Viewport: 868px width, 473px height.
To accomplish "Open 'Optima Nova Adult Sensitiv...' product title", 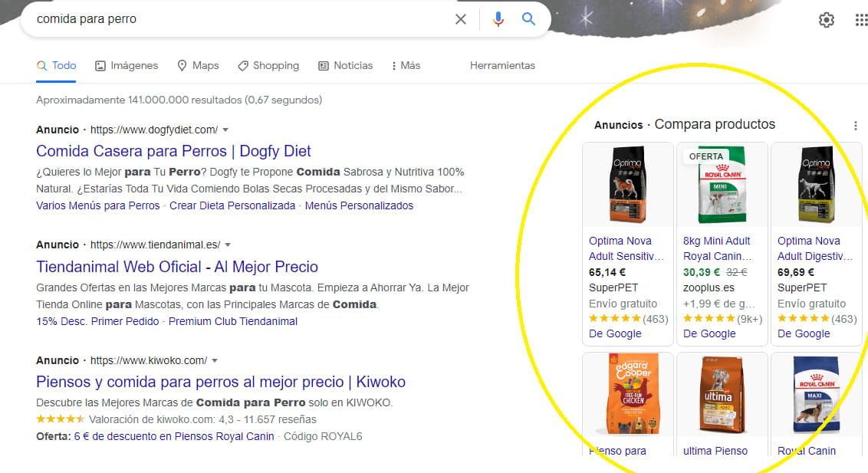I will 626,249.
